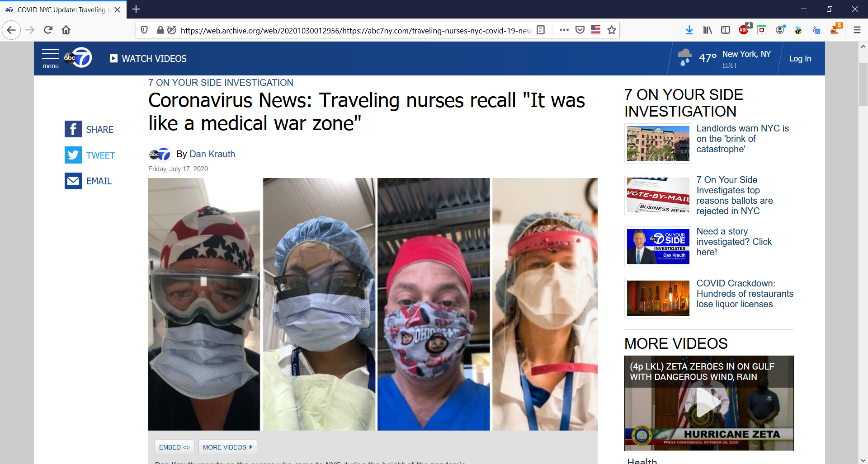Click the ABC7 logo in header

click(78, 58)
